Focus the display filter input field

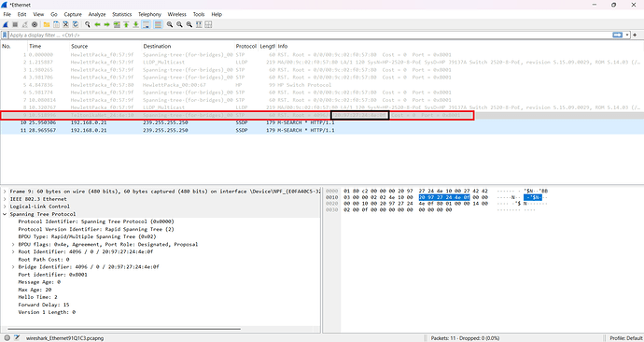point(310,36)
